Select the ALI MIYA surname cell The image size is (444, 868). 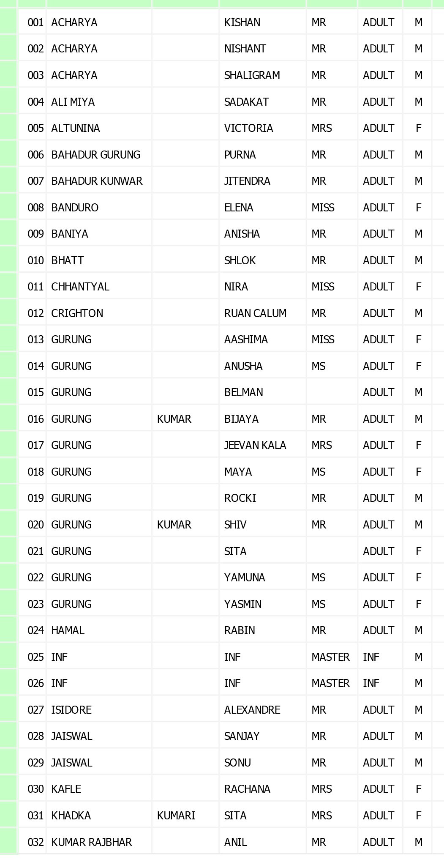click(x=73, y=102)
